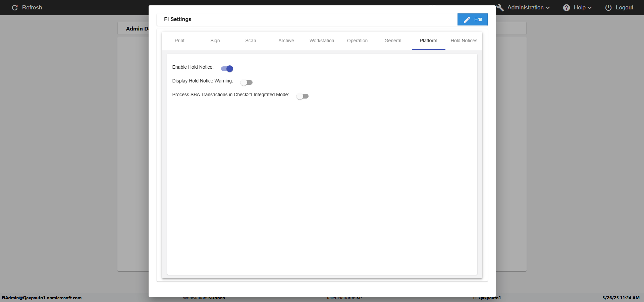Toggle Display Hold Notice Warning switch
This screenshot has width=644, height=302.
click(x=247, y=82)
